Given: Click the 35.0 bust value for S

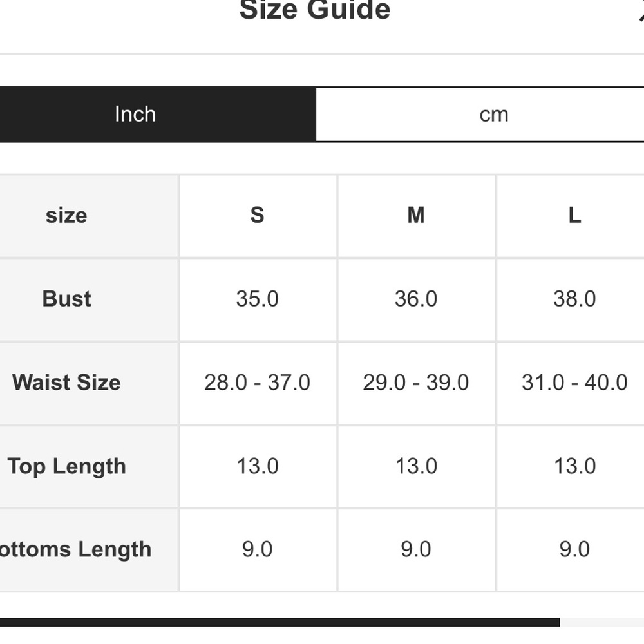Looking at the screenshot, I should (258, 299).
